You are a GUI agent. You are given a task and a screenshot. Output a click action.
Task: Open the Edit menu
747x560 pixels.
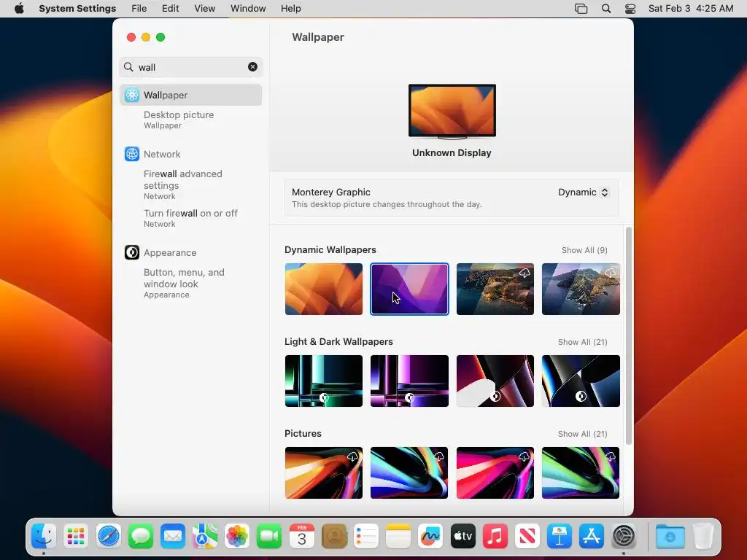point(170,9)
